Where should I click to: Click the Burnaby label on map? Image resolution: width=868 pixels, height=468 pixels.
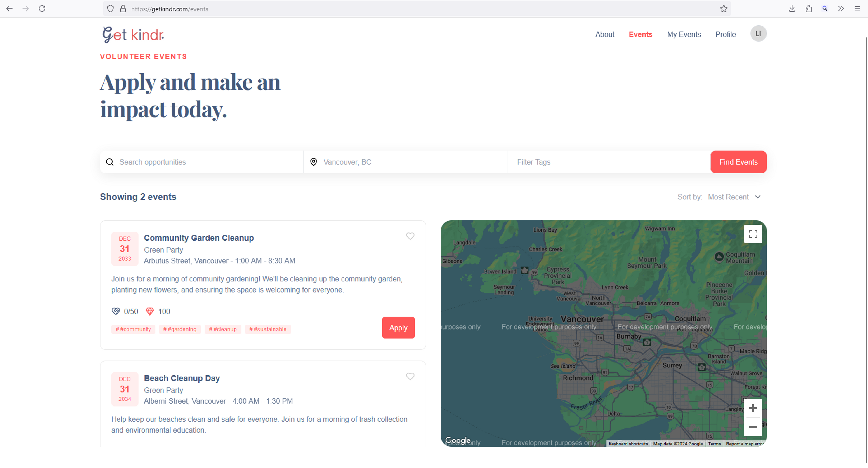[x=628, y=336]
